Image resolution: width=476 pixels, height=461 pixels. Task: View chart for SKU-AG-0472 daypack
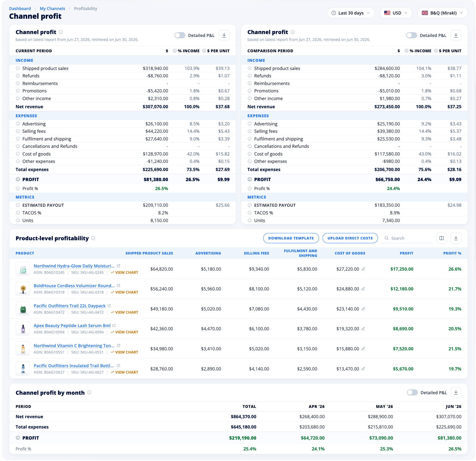tap(125, 312)
